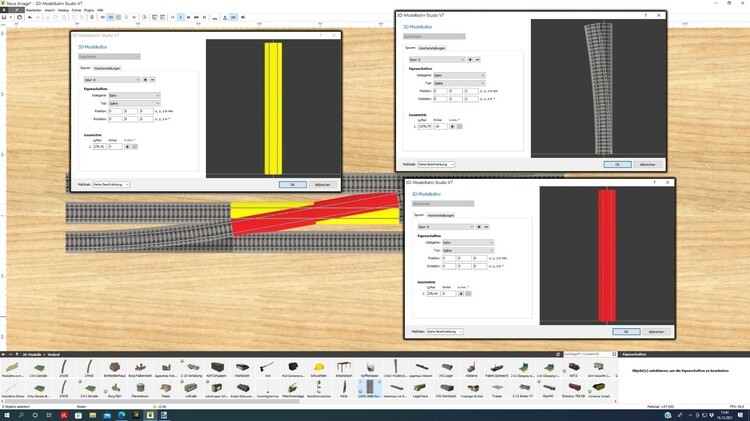This screenshot has height=421, width=750.
Task: Open the Bearbeiten menu
Action: (33, 10)
